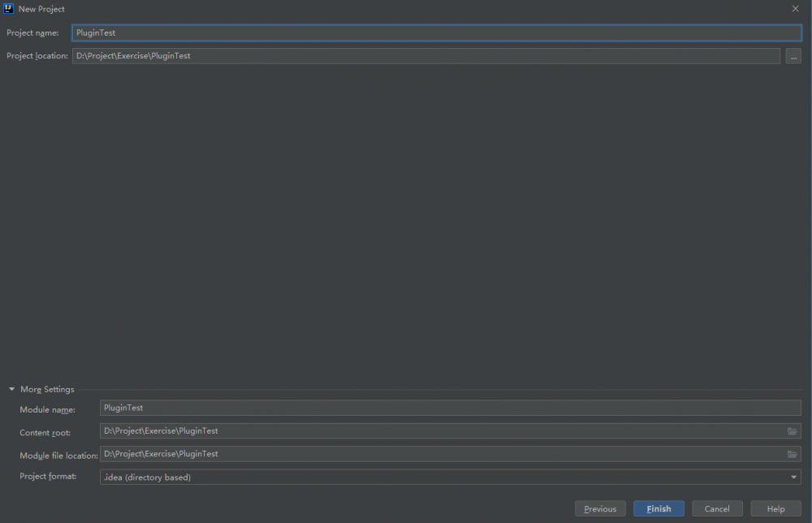The height and width of the screenshot is (523, 812).
Task: Click Previous to return to prior step
Action: coord(600,508)
